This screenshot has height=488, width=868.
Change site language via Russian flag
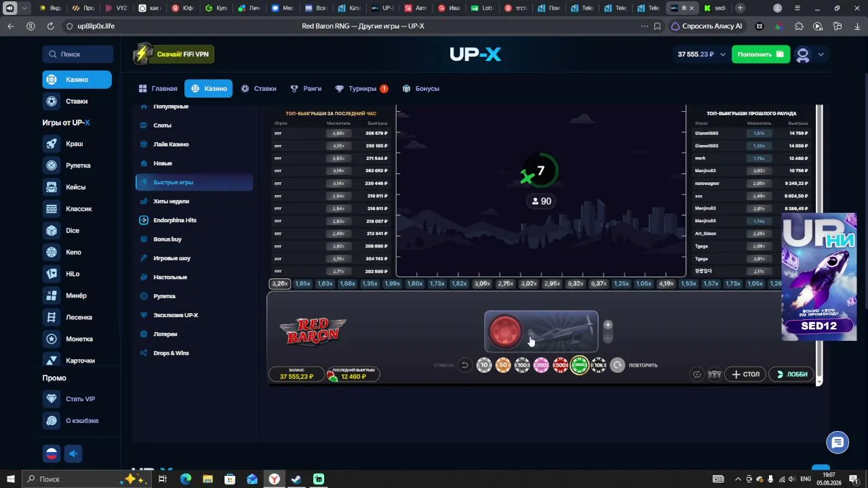pyautogui.click(x=52, y=453)
